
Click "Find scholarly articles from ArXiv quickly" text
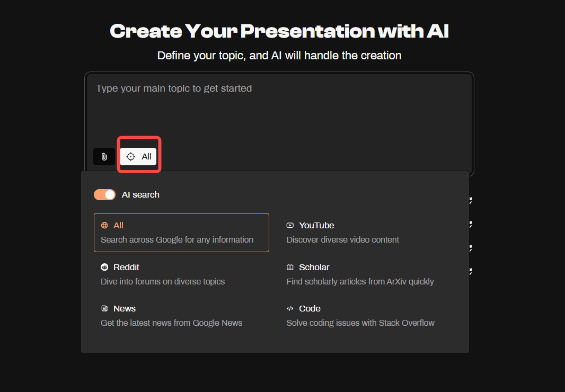coord(360,281)
